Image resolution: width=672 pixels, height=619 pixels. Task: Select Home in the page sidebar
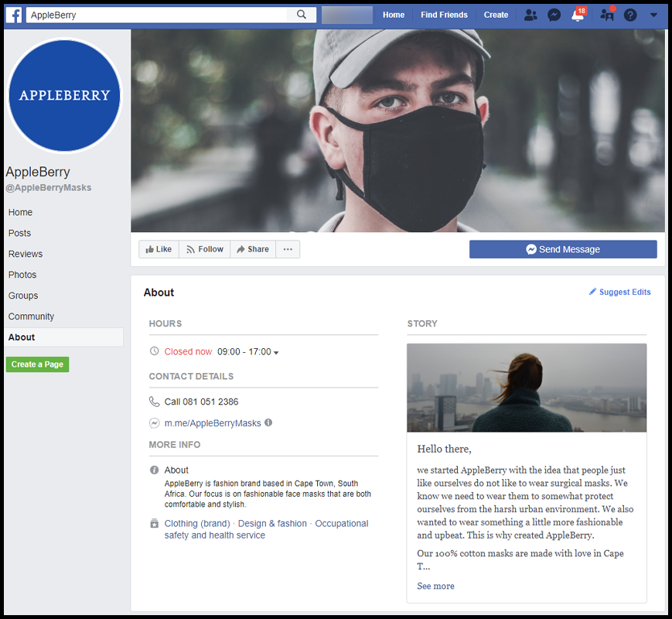pos(20,212)
